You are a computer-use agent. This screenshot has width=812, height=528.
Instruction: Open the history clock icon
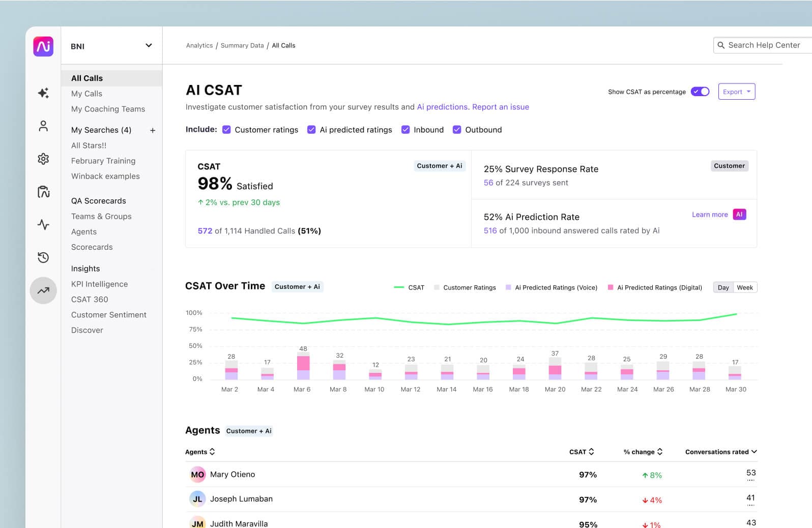(43, 257)
